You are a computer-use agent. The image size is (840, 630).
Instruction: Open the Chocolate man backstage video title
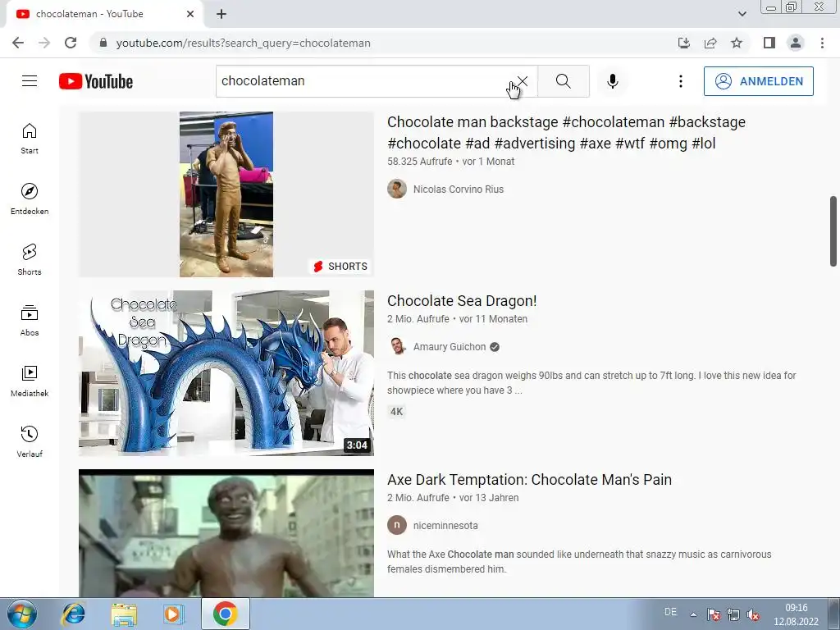566,132
